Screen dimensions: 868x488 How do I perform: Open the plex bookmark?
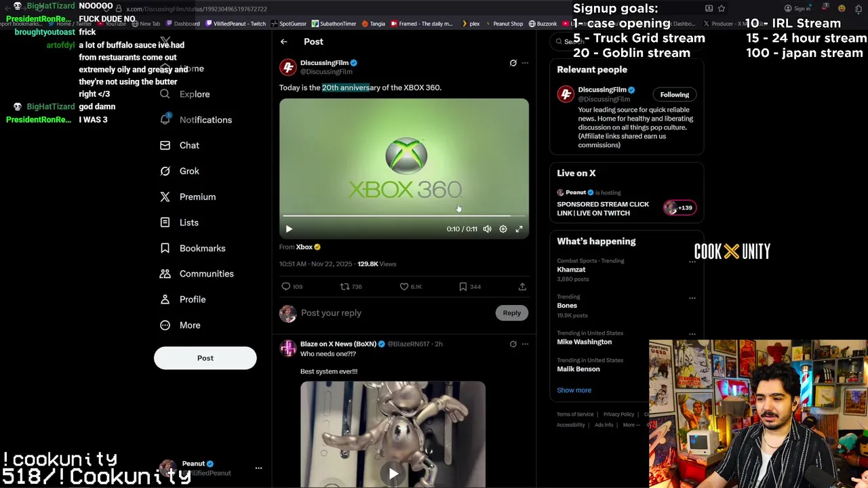point(471,24)
